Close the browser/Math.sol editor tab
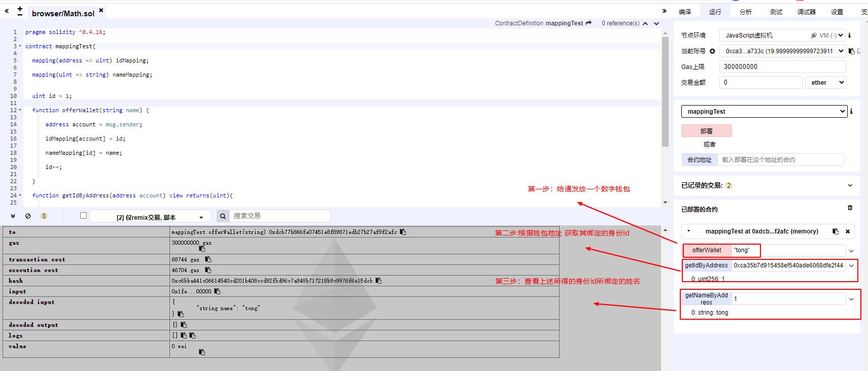This screenshot has width=868, height=371. [101, 10]
